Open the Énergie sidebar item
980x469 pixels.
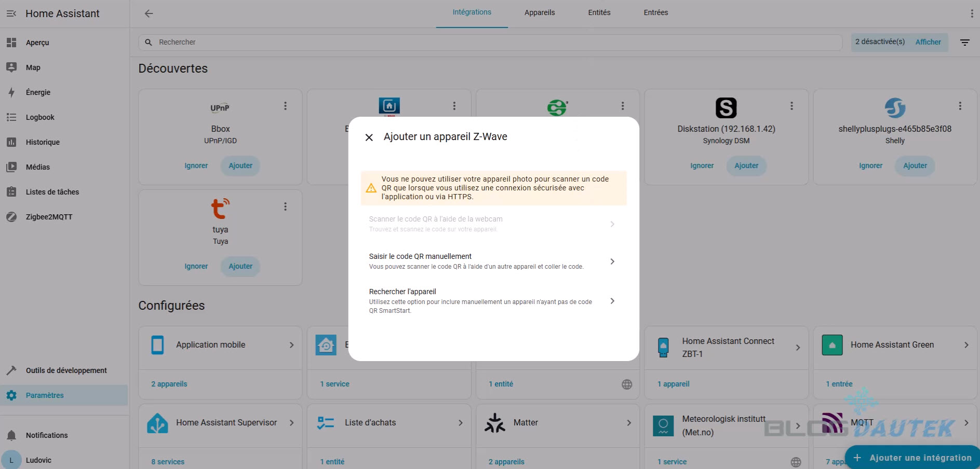(x=38, y=92)
